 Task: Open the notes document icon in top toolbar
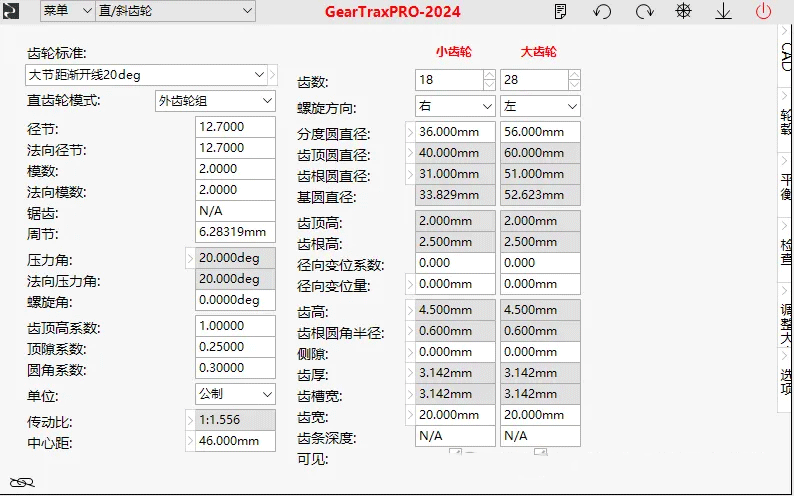[561, 11]
